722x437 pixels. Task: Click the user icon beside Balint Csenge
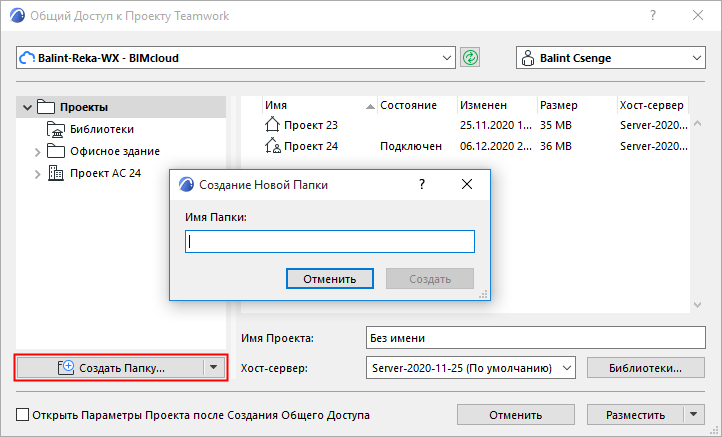528,58
